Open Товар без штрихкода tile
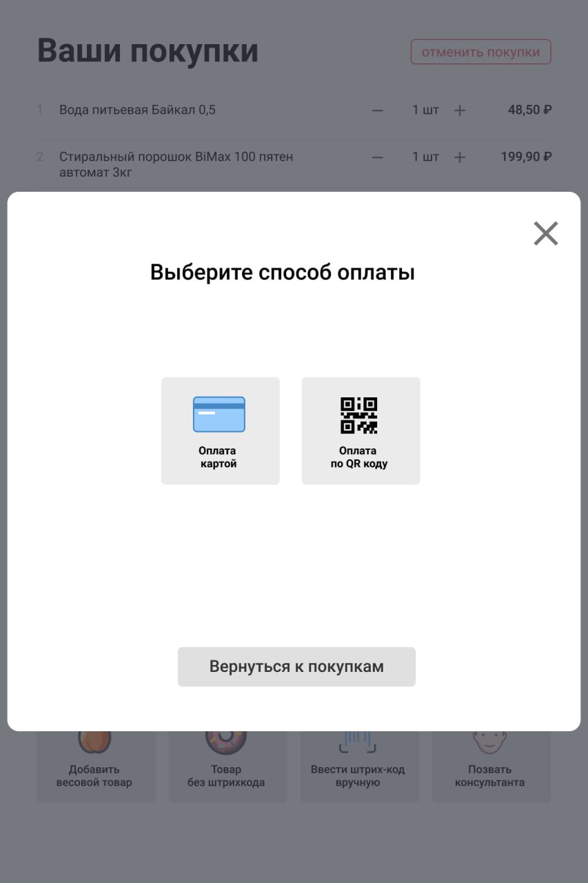Image resolution: width=588 pixels, height=883 pixels. (x=227, y=767)
